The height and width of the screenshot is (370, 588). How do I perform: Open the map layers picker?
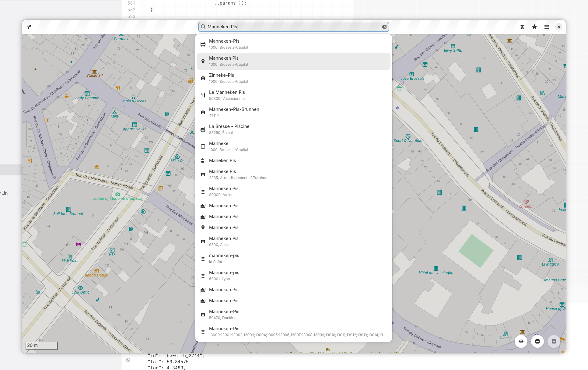click(x=522, y=27)
